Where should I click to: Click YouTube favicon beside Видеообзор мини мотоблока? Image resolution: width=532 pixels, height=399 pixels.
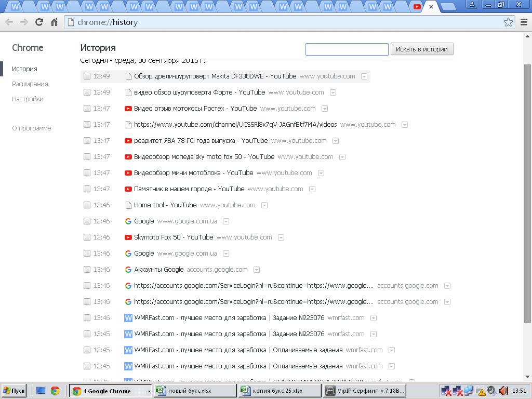(128, 173)
